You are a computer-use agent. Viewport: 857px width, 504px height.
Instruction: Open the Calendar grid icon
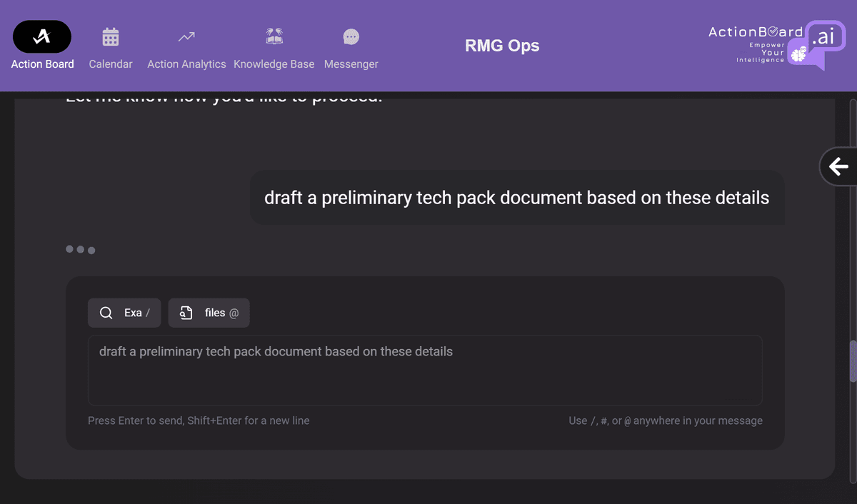[x=111, y=36]
